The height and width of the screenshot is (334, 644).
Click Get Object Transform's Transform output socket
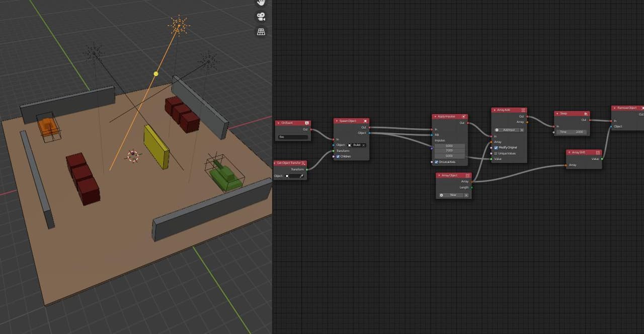[307, 169]
